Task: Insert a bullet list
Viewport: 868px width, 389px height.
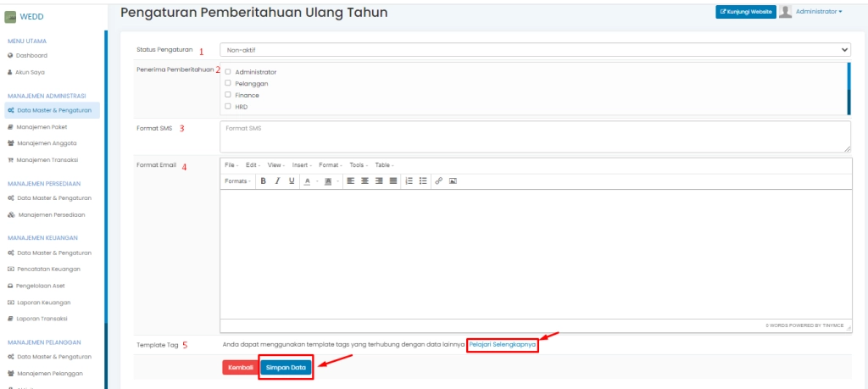Action: coord(423,181)
